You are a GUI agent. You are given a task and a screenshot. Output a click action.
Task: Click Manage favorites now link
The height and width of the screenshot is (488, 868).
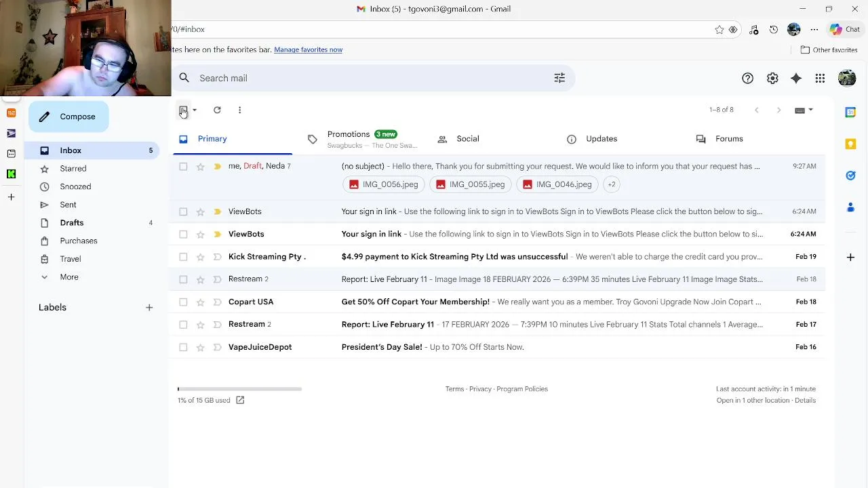tap(308, 49)
